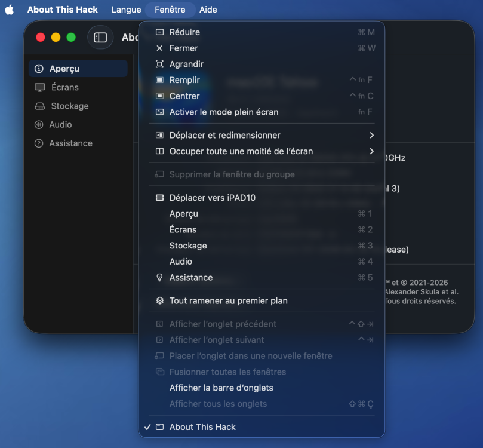Click the info icon beside Aperçu

pyautogui.click(x=39, y=69)
